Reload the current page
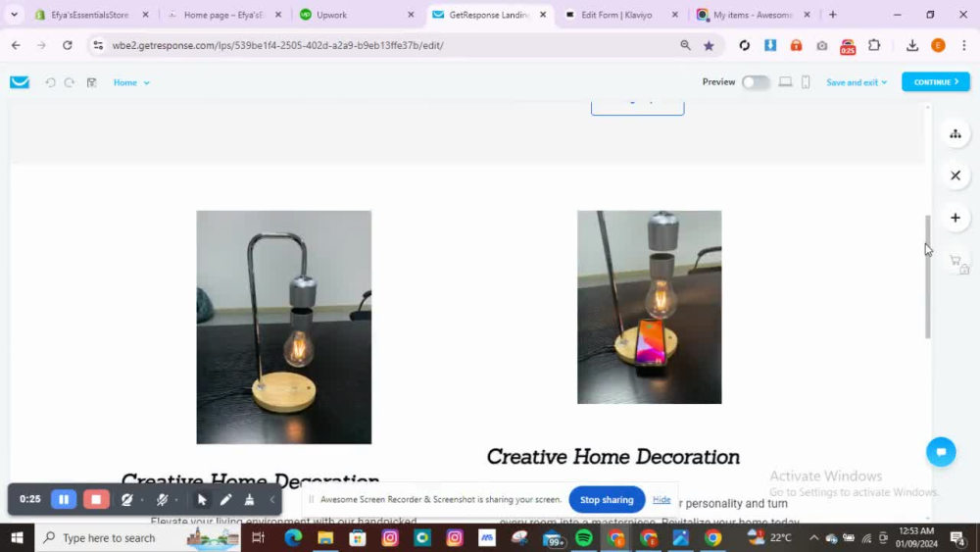The image size is (980, 552). (68, 45)
